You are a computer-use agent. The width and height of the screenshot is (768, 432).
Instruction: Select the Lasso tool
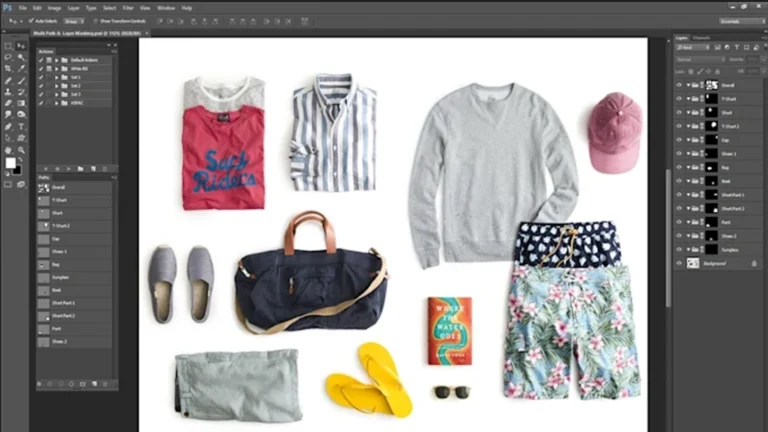point(8,57)
